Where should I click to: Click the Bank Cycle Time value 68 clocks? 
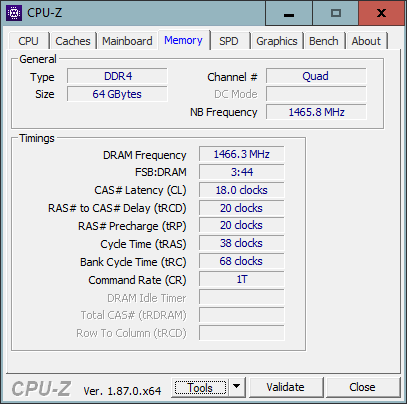coord(242,261)
